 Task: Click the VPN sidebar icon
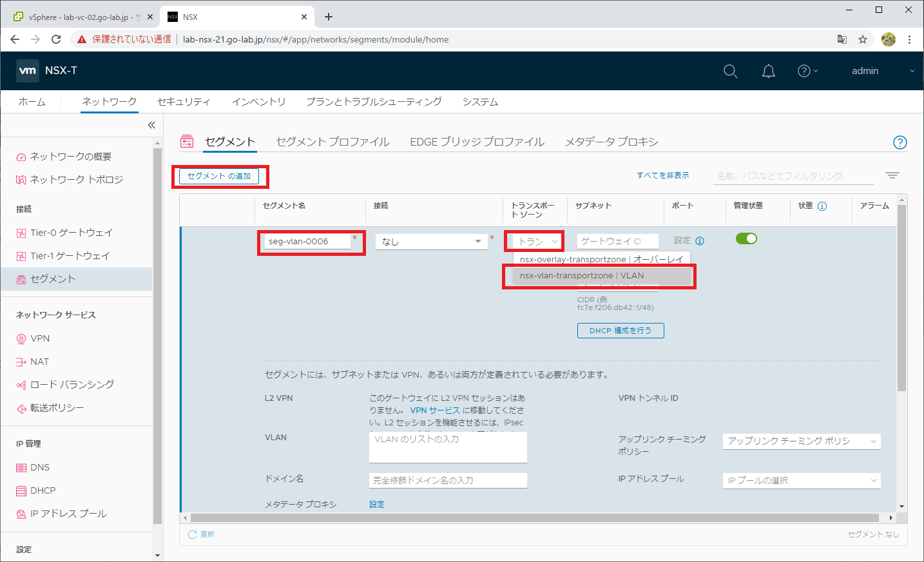[x=21, y=338]
